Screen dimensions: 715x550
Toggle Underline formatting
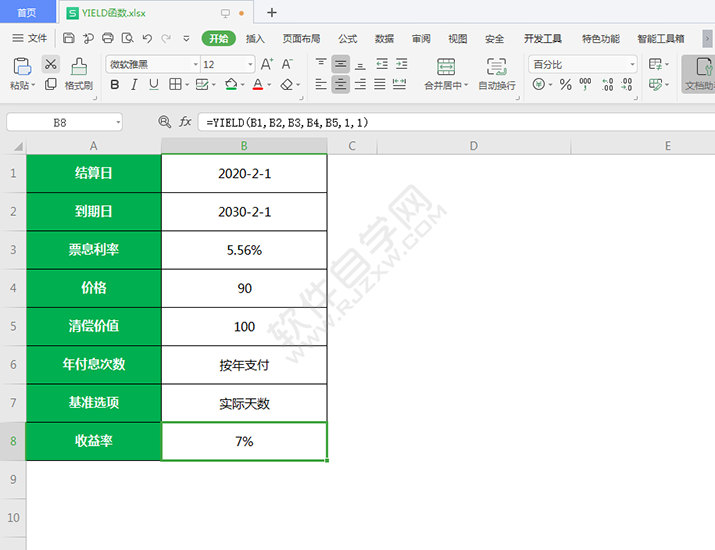click(x=154, y=84)
